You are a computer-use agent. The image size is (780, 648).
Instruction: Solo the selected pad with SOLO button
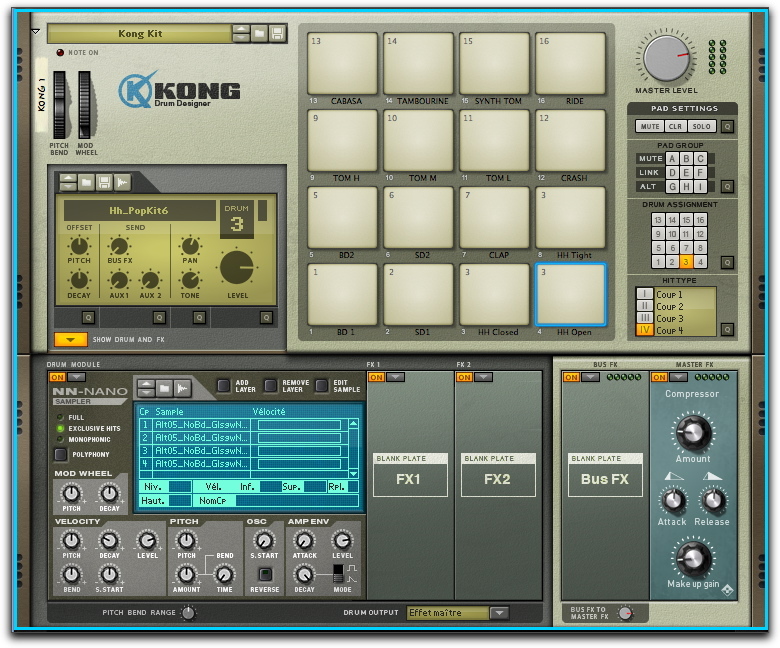point(701,126)
